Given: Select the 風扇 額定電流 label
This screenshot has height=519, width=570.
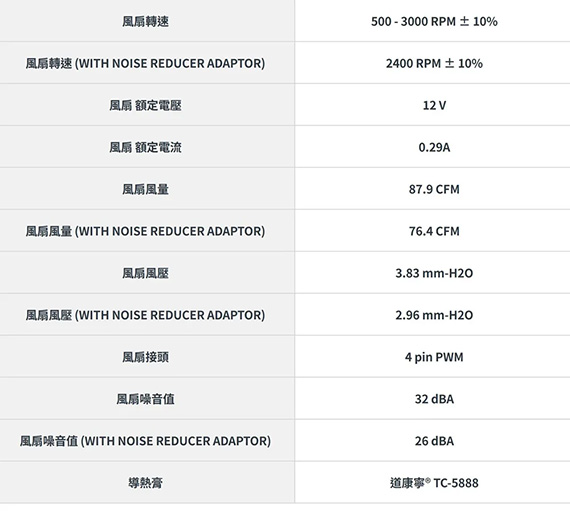Looking at the screenshot, I should tap(145, 147).
